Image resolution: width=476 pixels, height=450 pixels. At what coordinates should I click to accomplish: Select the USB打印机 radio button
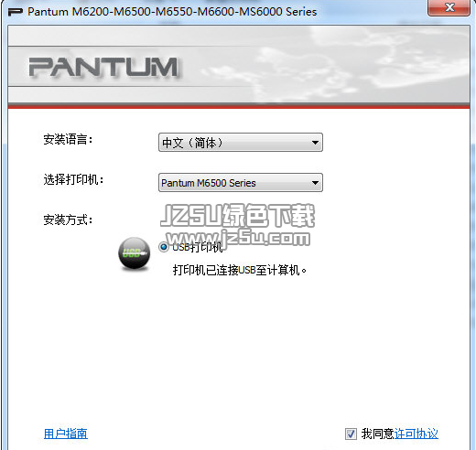[x=164, y=247]
